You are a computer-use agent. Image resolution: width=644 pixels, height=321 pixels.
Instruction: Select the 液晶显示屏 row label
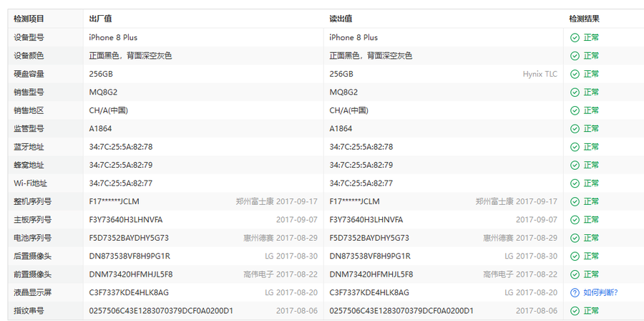click(x=32, y=292)
